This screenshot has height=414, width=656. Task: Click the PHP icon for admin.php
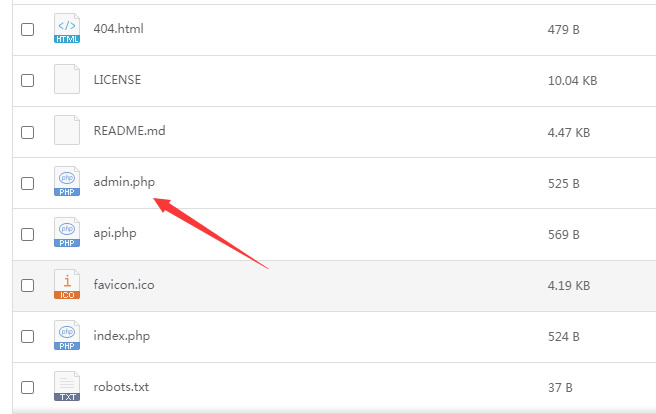tap(67, 181)
